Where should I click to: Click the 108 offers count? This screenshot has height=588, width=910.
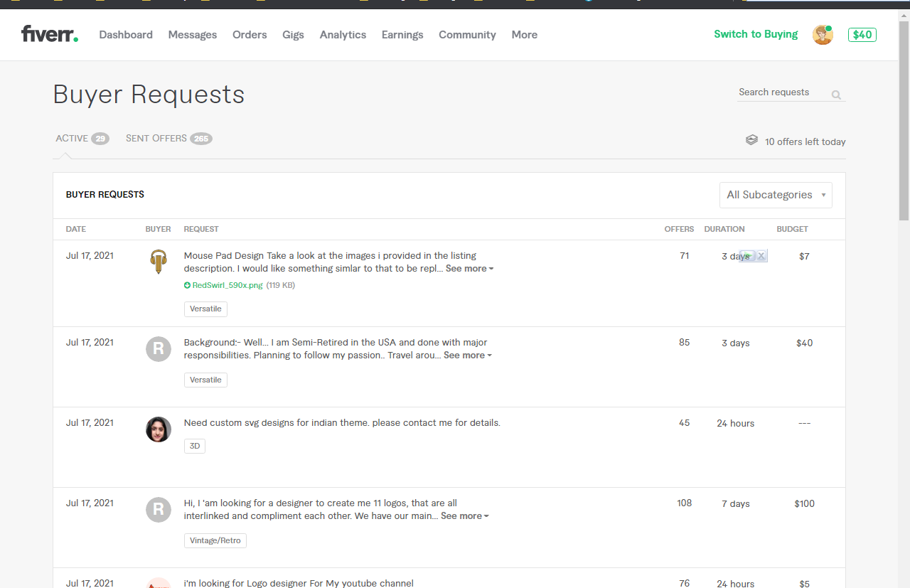pyautogui.click(x=684, y=503)
